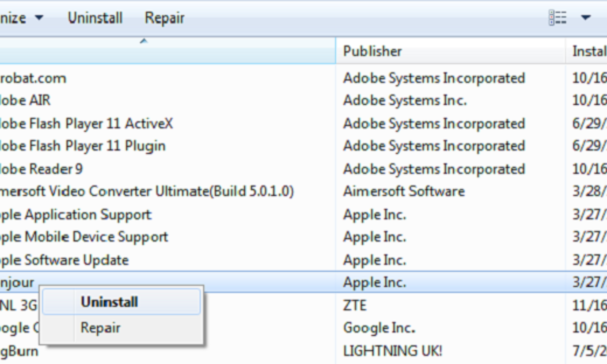Open the view options dropdown arrow

[x=586, y=18]
